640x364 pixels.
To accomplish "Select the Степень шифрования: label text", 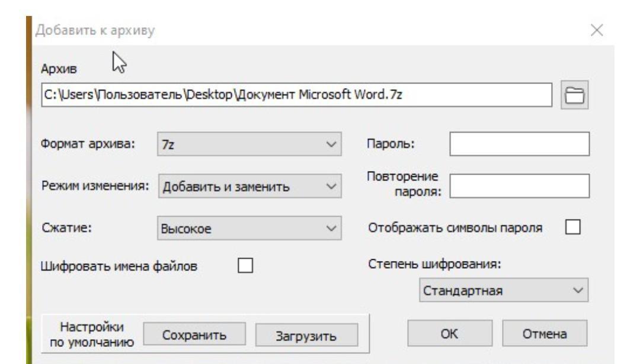I will [x=435, y=265].
